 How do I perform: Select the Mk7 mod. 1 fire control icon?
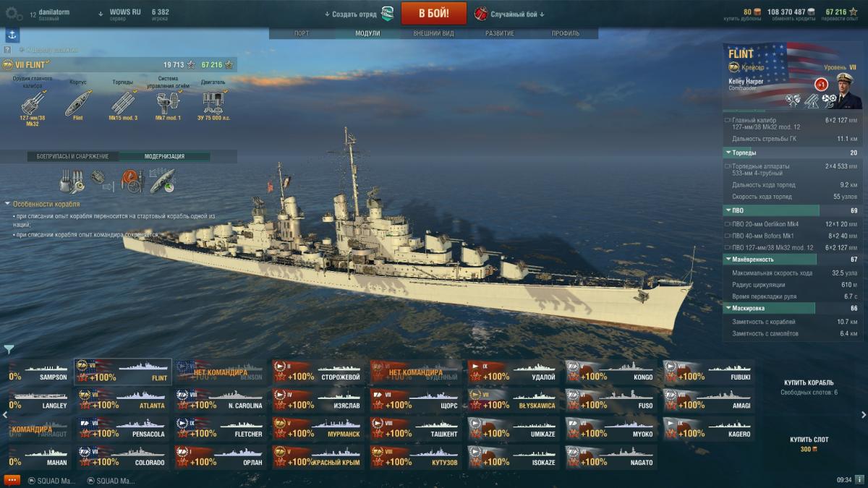tap(168, 103)
